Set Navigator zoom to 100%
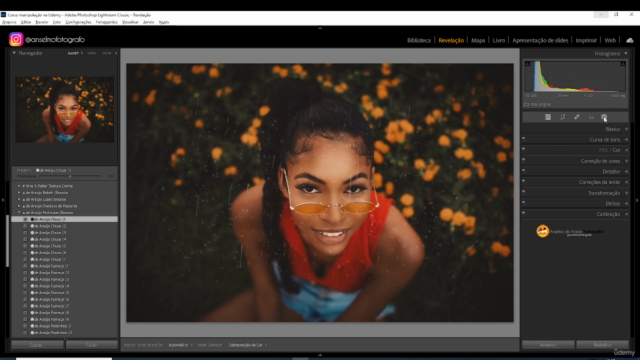The height and width of the screenshot is (360, 640). click(x=91, y=53)
